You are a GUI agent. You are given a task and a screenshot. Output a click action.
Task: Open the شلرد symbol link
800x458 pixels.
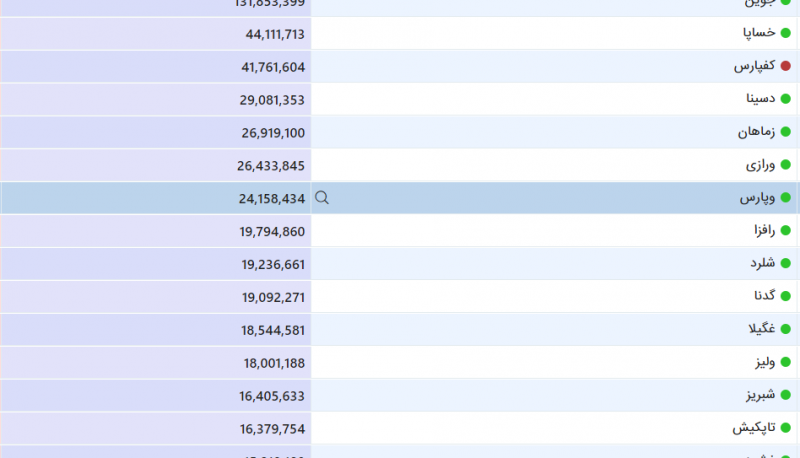pos(762,264)
